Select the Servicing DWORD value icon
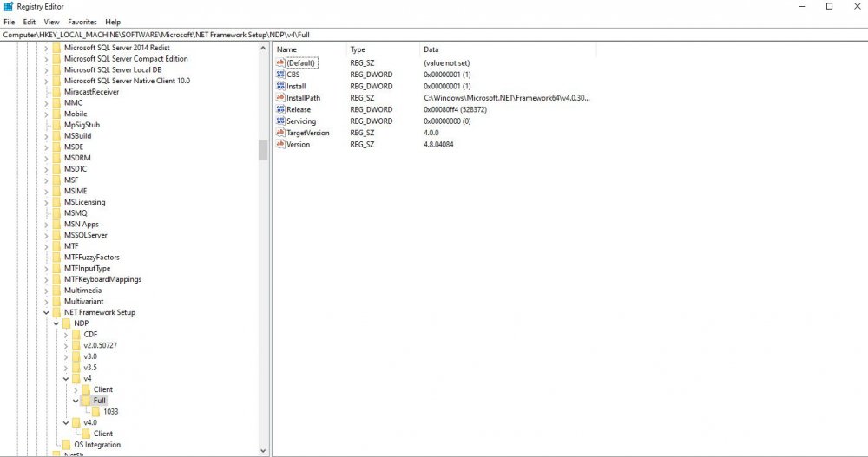Image resolution: width=868 pixels, height=457 pixels. pyautogui.click(x=280, y=121)
